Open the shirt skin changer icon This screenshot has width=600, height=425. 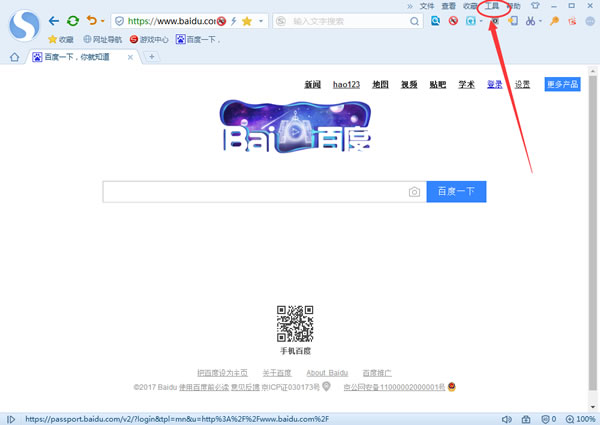point(535,6)
